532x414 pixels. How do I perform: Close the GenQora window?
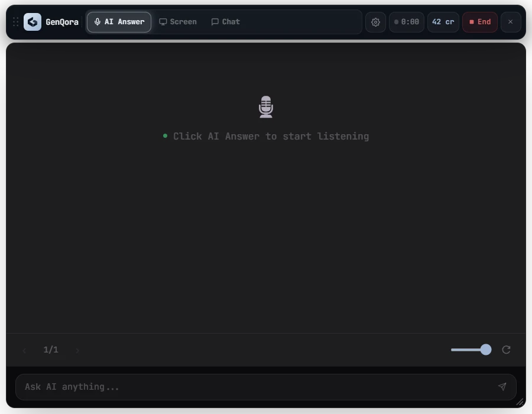coord(511,22)
